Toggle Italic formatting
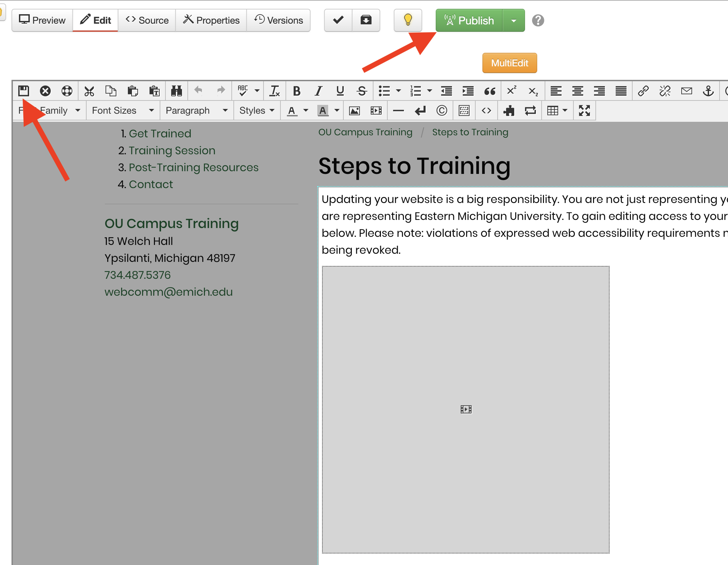728x565 pixels. click(318, 91)
